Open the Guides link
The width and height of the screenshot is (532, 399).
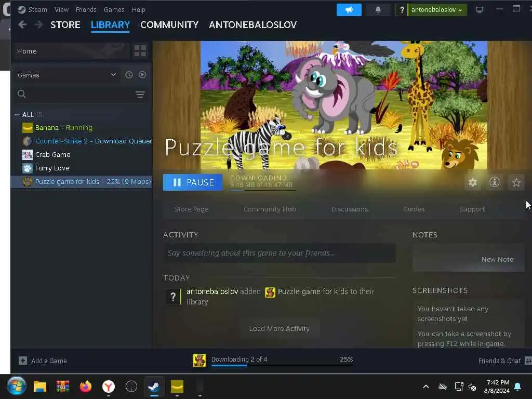coord(414,209)
